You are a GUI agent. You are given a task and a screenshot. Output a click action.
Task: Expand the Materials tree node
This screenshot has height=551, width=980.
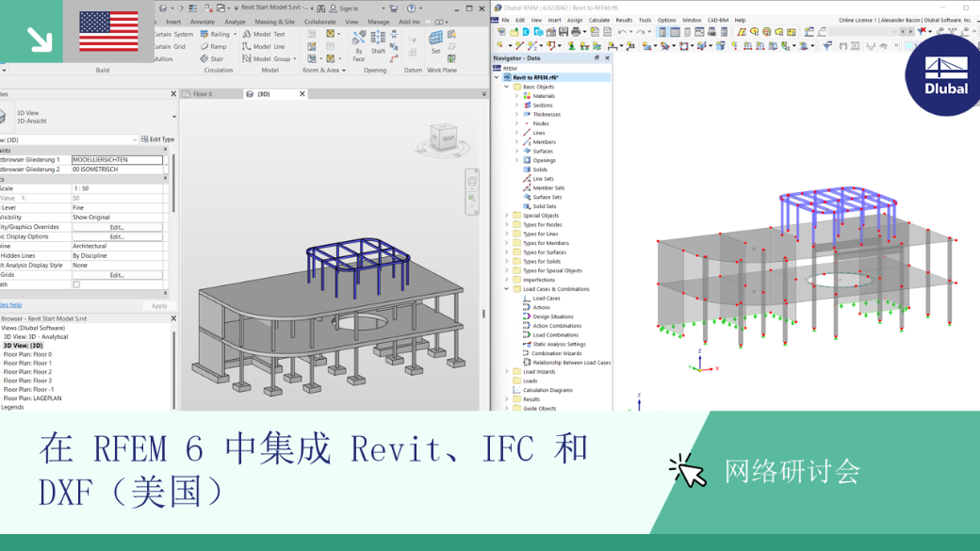click(x=517, y=96)
